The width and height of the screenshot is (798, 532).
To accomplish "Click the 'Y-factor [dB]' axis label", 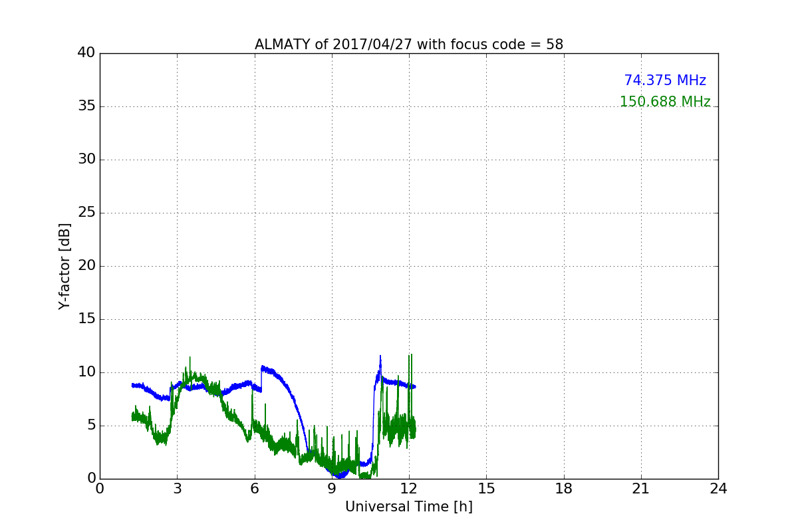I will pos(65,266).
